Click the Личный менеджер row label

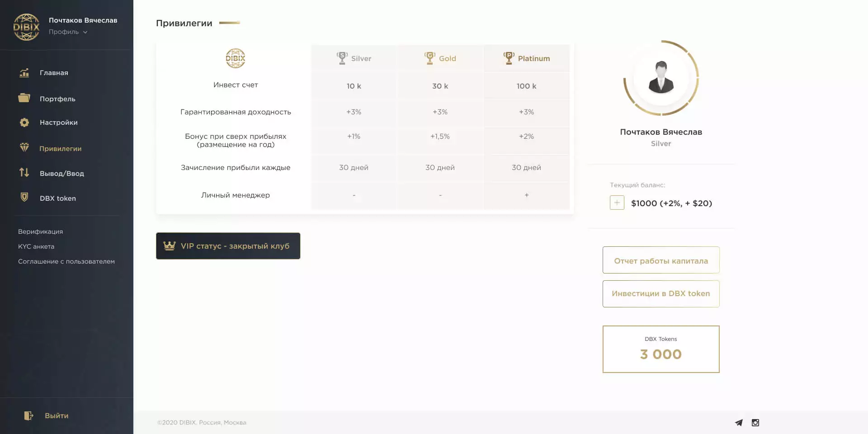pyautogui.click(x=236, y=195)
